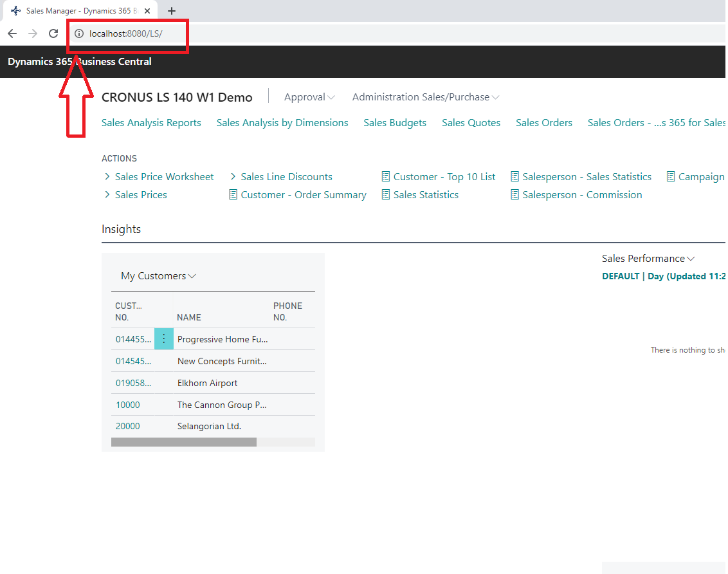728x574 pixels.
Task: Open customer number 10000
Action: [128, 405]
